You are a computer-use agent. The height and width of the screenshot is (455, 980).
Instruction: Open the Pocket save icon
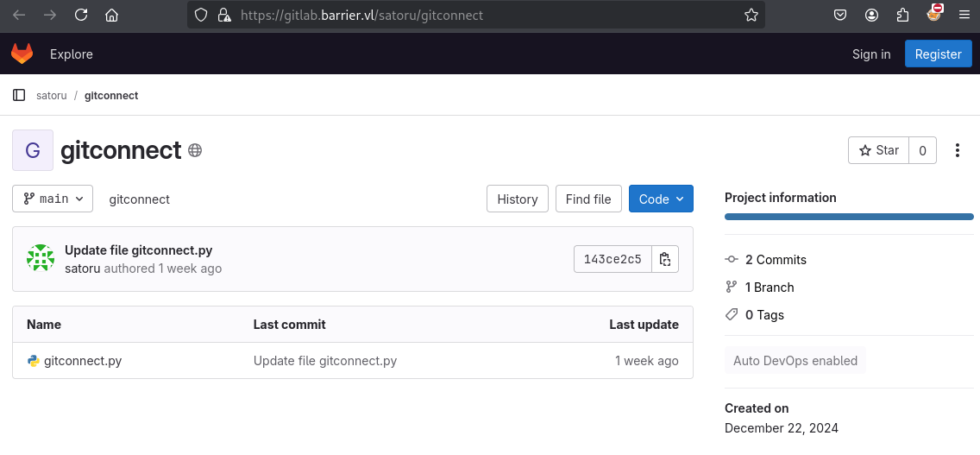click(840, 15)
